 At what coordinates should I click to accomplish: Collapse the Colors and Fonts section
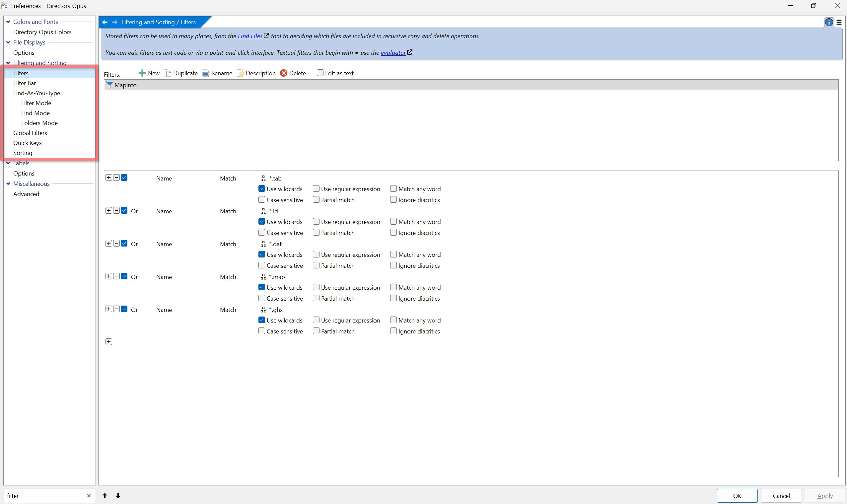pyautogui.click(x=8, y=22)
